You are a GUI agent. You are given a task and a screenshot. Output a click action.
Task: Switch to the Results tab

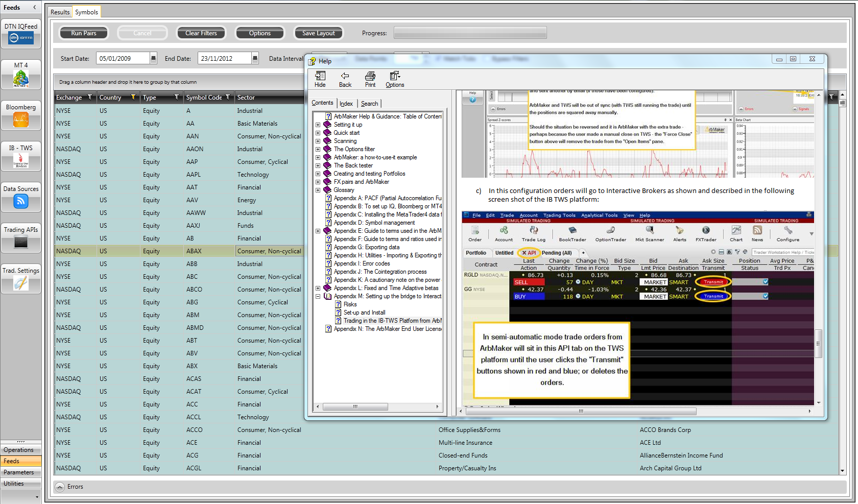point(60,12)
